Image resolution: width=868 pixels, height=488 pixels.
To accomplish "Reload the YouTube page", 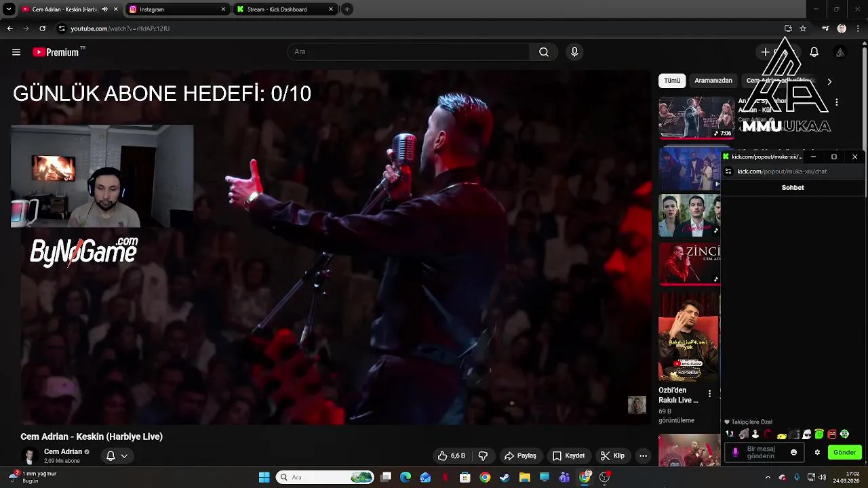I will (x=42, y=28).
